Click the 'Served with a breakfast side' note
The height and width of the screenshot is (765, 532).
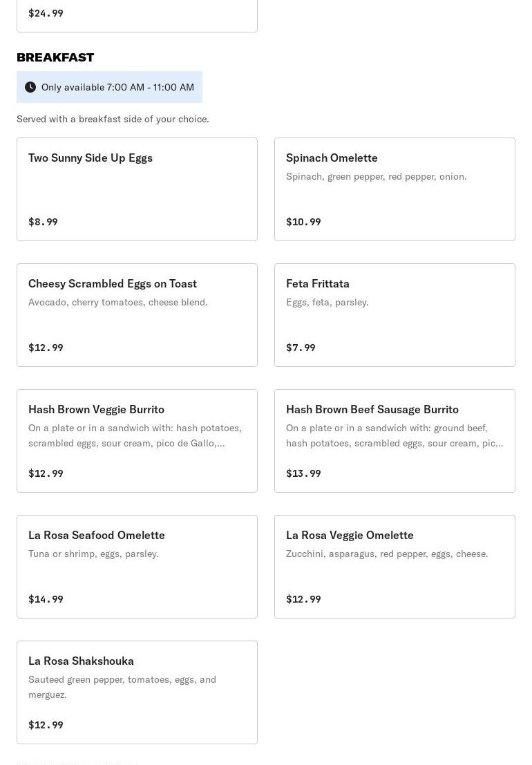pyautogui.click(x=113, y=119)
